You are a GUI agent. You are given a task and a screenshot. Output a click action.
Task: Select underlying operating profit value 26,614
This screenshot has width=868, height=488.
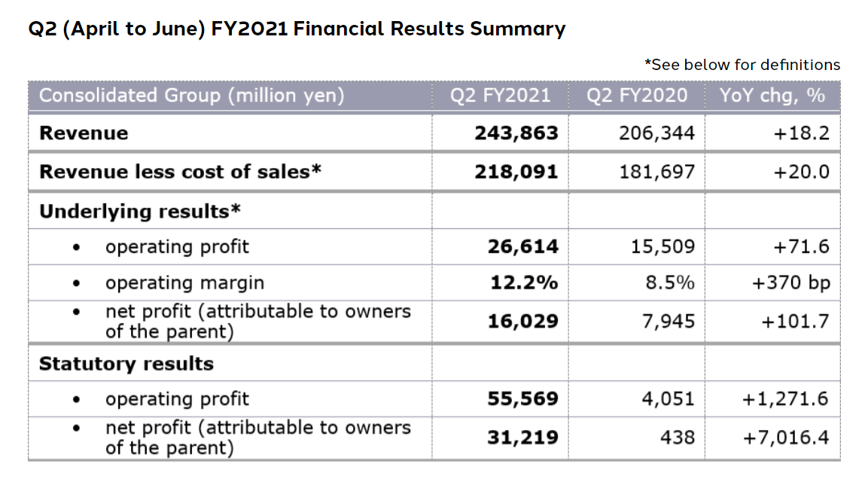[524, 246]
